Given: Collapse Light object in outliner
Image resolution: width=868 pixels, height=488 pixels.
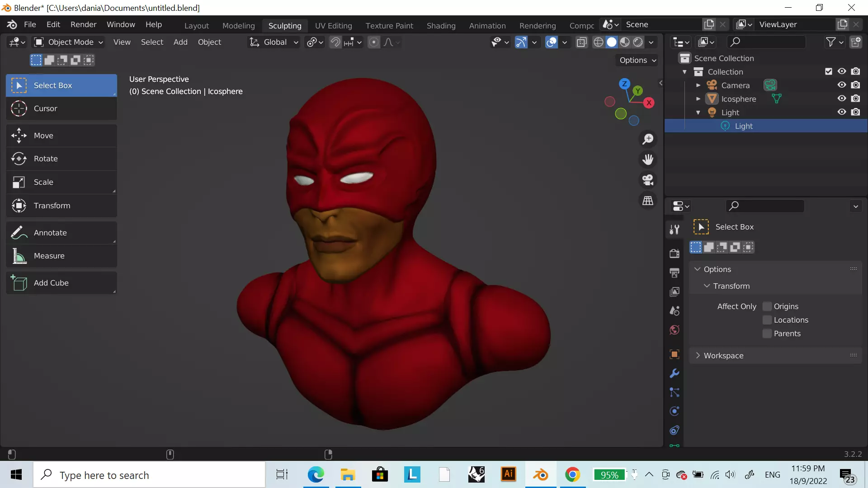Looking at the screenshot, I should [x=698, y=112].
